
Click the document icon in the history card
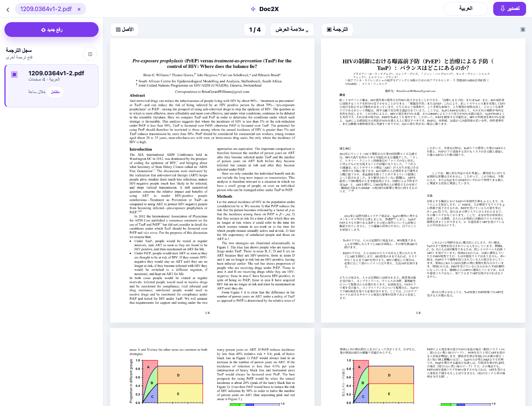coord(14,74)
